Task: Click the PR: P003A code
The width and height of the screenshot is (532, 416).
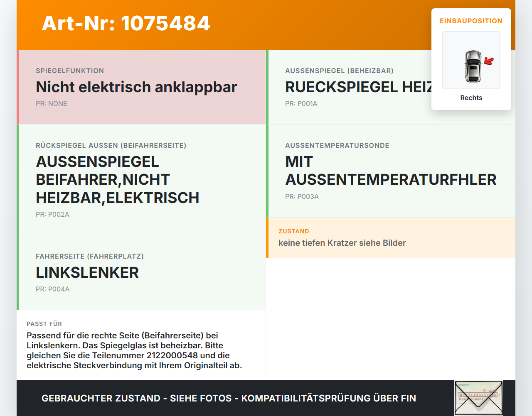Action: click(x=302, y=196)
